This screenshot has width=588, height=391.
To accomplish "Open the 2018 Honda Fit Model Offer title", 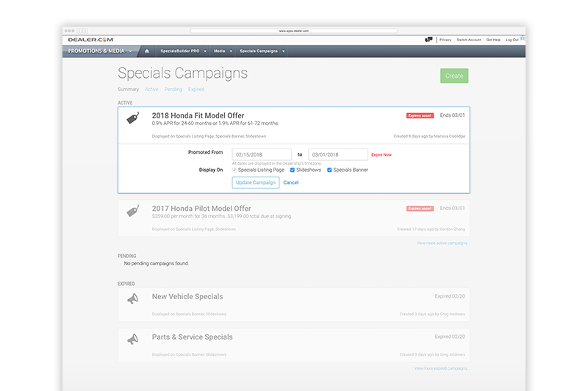I will coord(198,115).
